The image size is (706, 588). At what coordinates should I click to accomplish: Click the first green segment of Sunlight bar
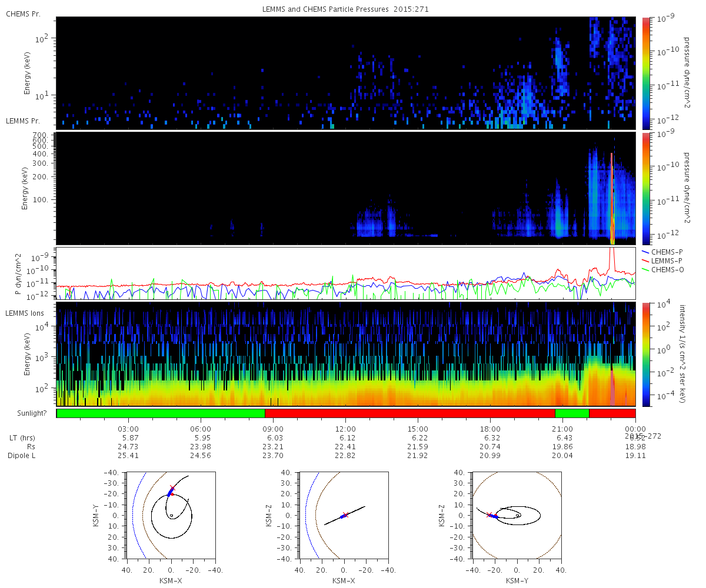pyautogui.click(x=161, y=413)
